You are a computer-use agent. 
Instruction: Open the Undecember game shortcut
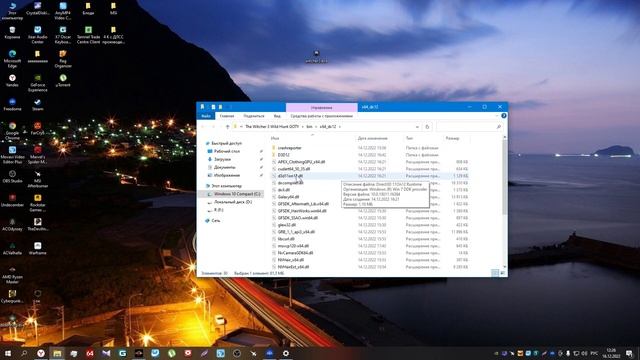pos(12,200)
